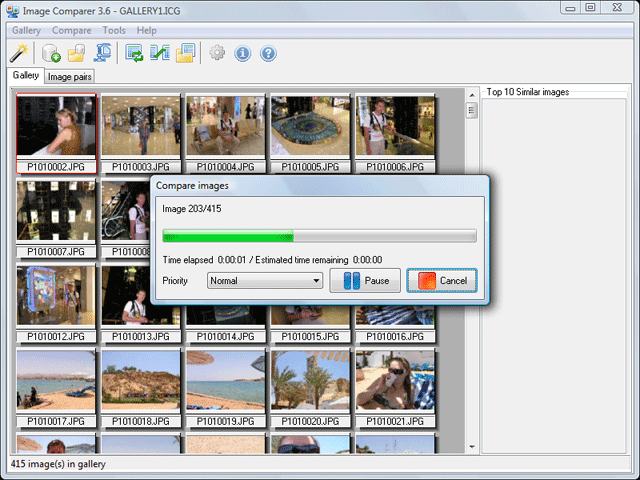Cancel the image comparison
640x480 pixels.
point(442,280)
